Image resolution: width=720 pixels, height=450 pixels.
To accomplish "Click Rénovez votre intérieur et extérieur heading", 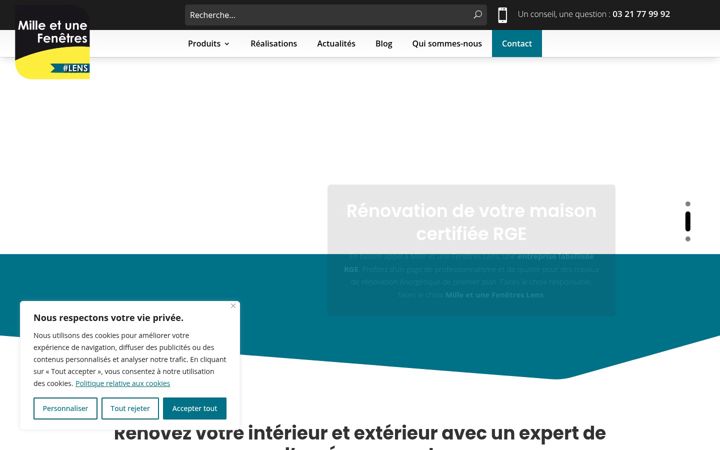I will point(360,436).
